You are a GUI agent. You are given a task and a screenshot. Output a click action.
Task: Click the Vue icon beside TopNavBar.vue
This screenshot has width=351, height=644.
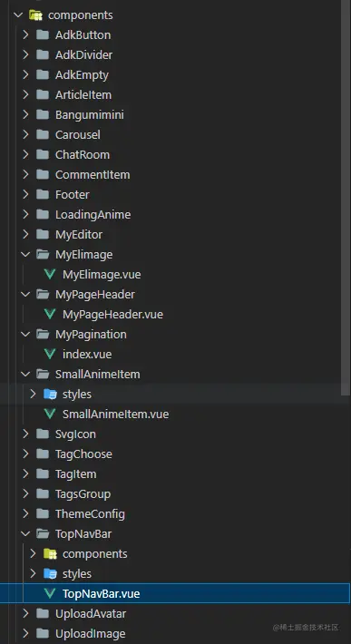click(x=50, y=594)
